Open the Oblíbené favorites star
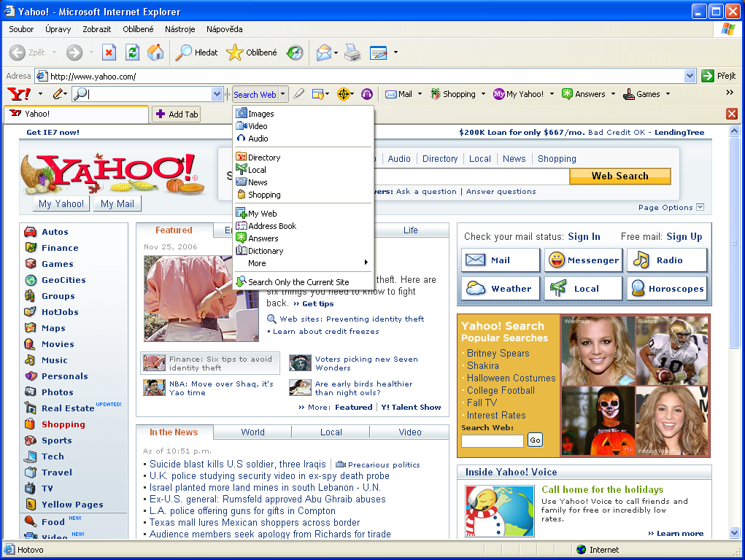 click(x=252, y=52)
